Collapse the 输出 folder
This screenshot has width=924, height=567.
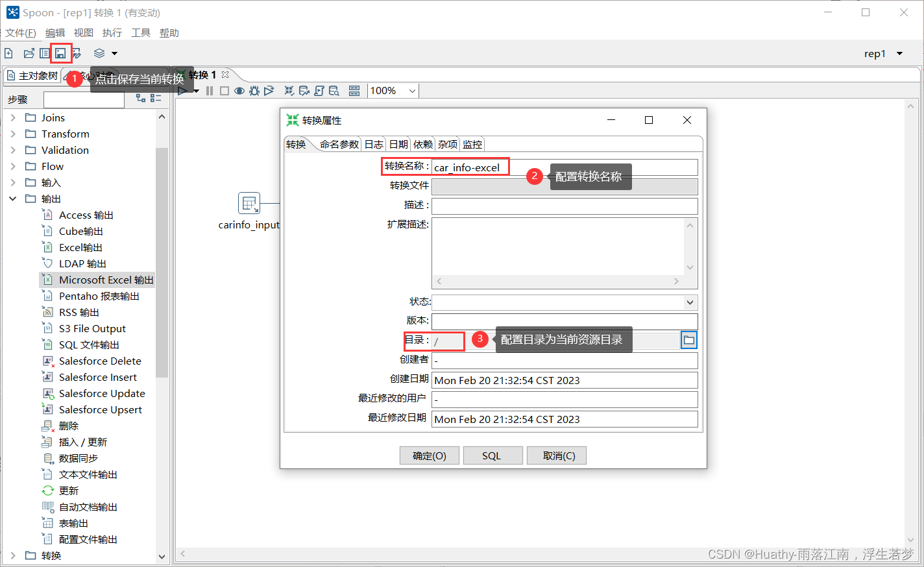13,199
